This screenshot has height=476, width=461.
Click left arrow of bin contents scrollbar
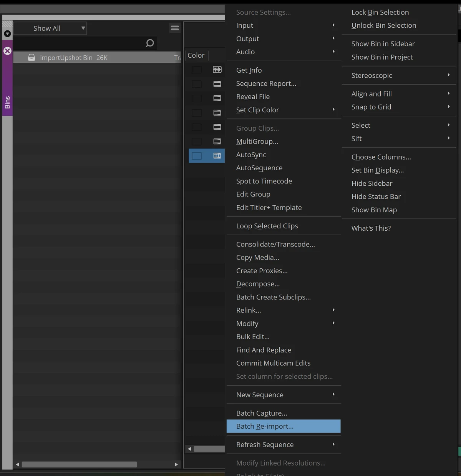click(x=189, y=449)
